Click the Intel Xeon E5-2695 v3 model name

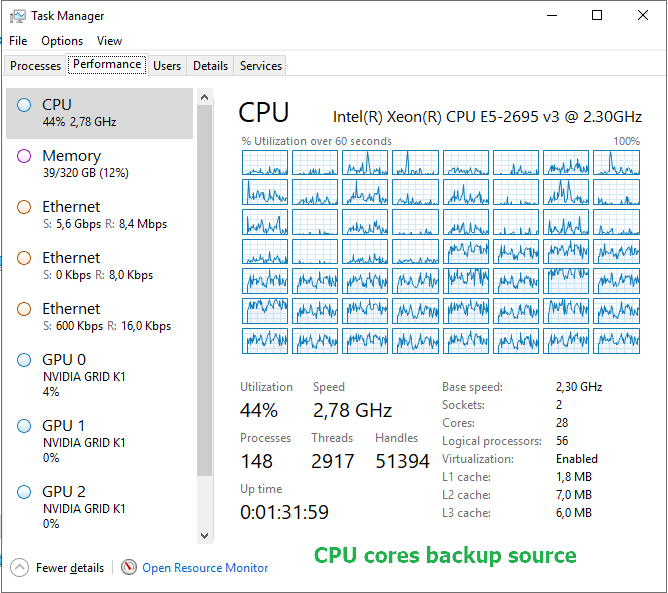pos(487,117)
